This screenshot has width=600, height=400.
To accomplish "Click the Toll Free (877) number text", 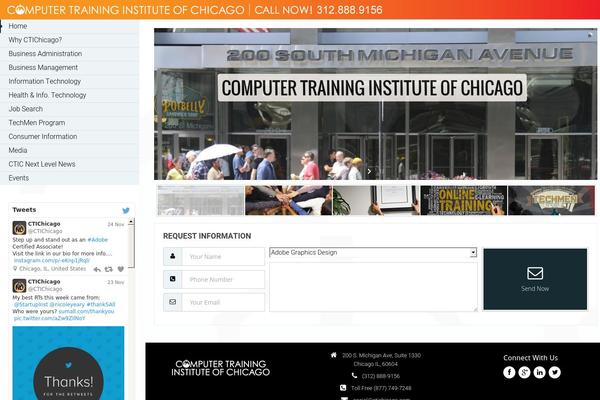I will tap(381, 388).
